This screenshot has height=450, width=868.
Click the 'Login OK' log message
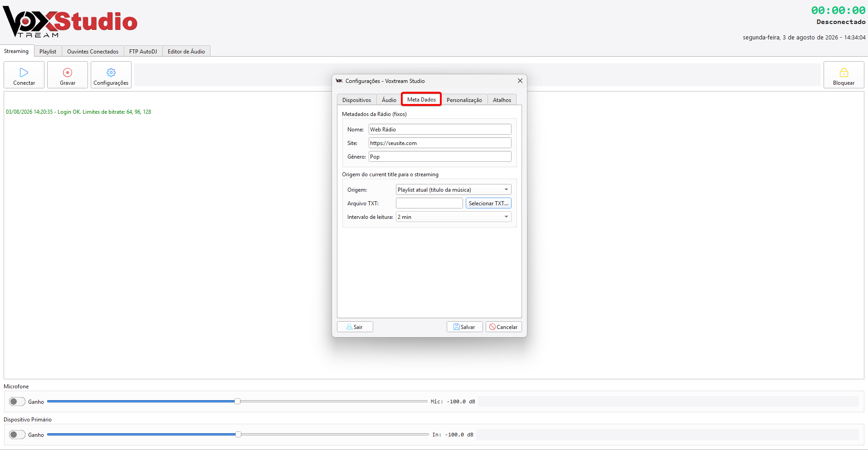coord(78,112)
